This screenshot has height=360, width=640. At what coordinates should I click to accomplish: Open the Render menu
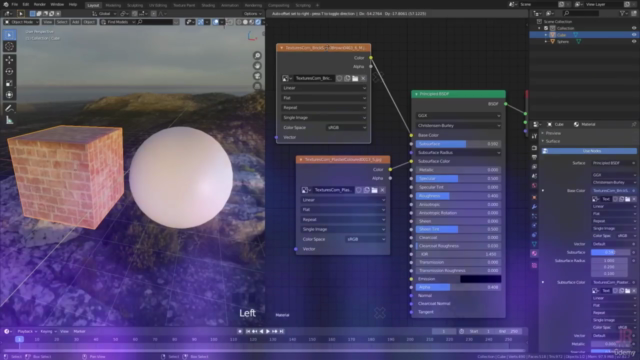[40, 4]
